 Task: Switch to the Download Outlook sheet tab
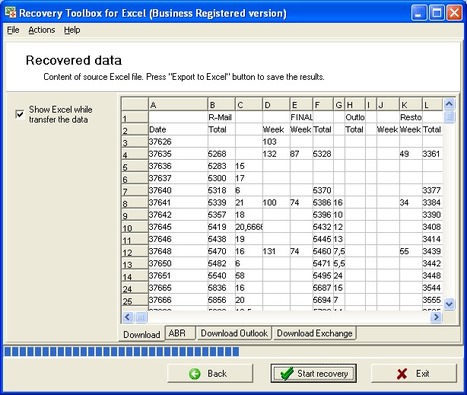pos(234,333)
